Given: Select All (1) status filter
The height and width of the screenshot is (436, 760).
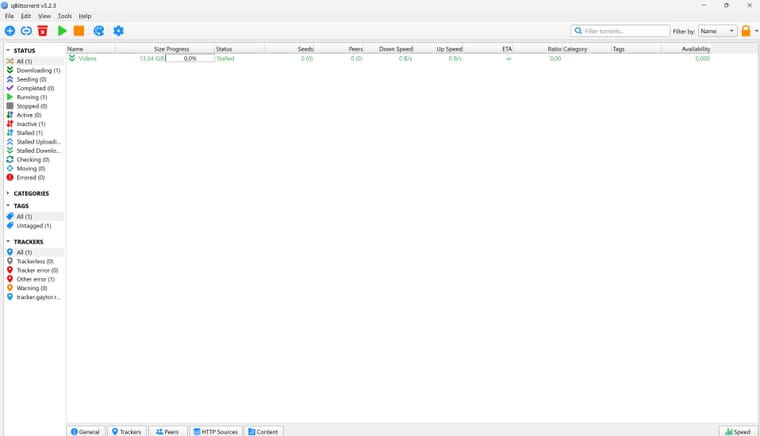Looking at the screenshot, I should point(34,62).
